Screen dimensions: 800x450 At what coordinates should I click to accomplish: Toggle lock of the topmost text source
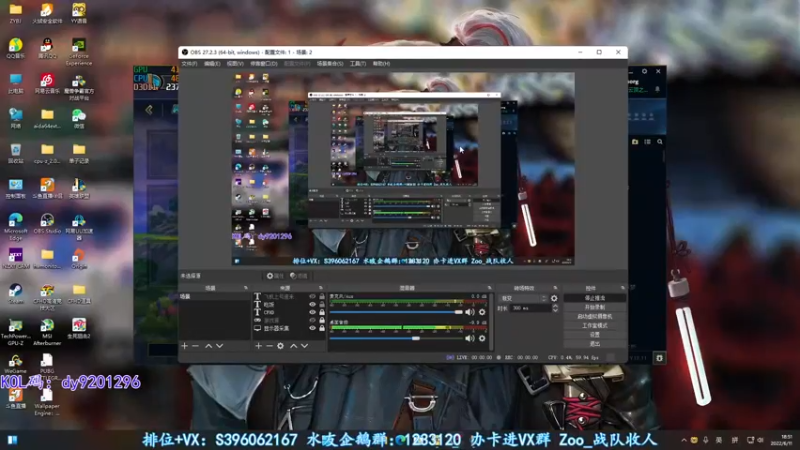[x=322, y=296]
